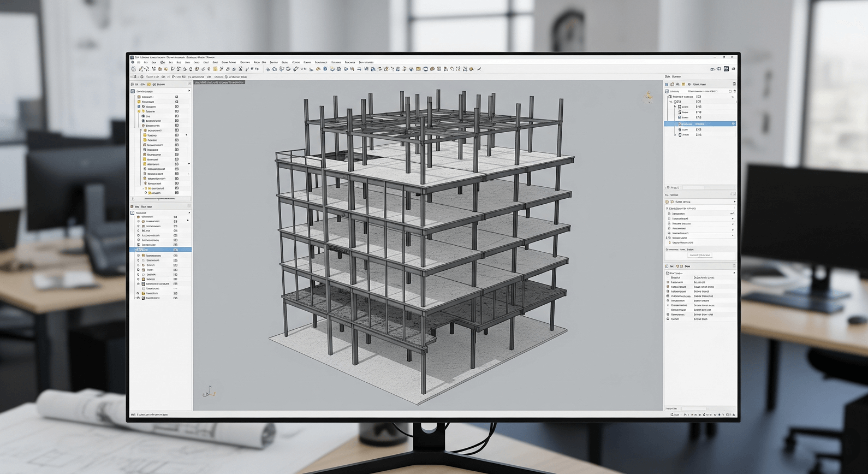Click the yellow folder icon in main toolbar

coord(418,69)
